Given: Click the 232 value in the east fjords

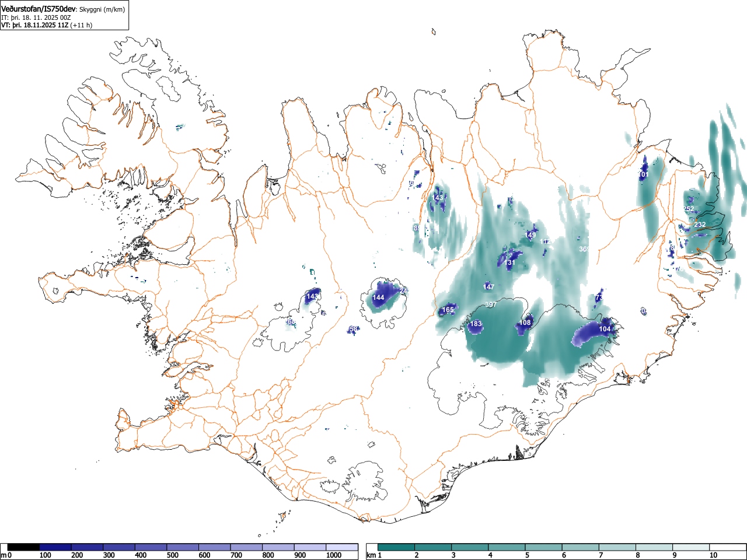Looking at the screenshot, I should click(700, 225).
